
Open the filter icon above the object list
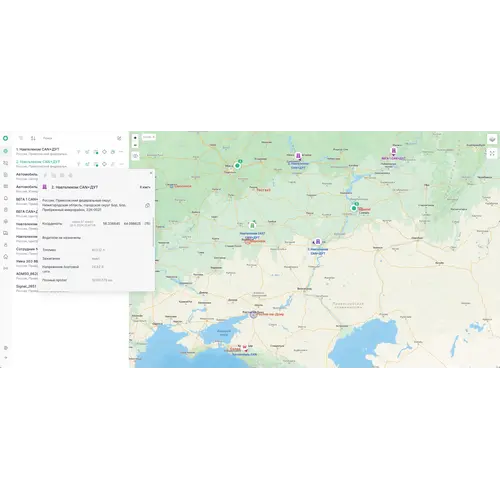click(x=21, y=138)
